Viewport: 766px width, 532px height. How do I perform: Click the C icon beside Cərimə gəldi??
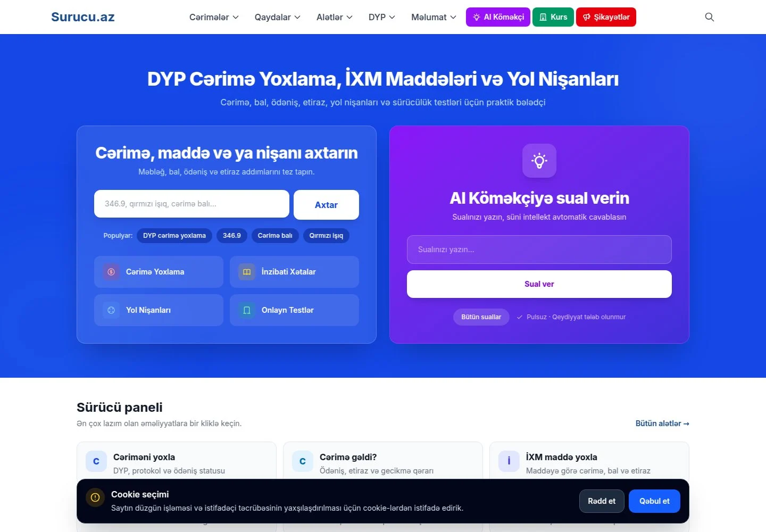[x=303, y=461]
